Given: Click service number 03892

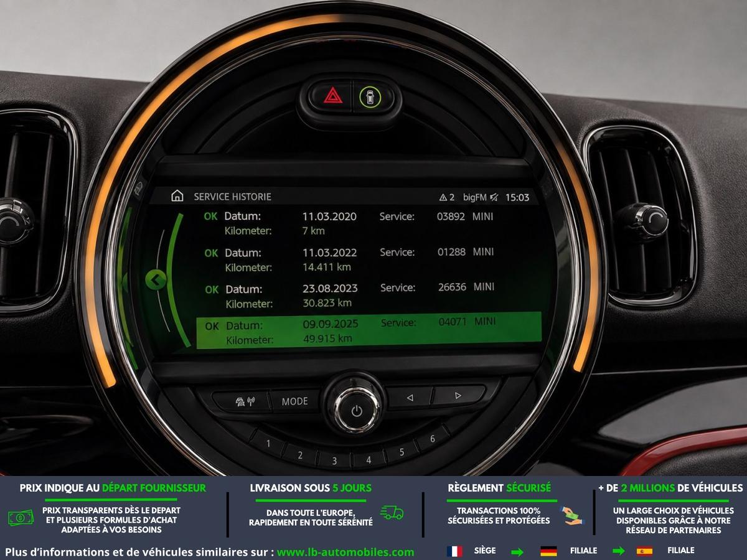Looking at the screenshot, I should 451,217.
